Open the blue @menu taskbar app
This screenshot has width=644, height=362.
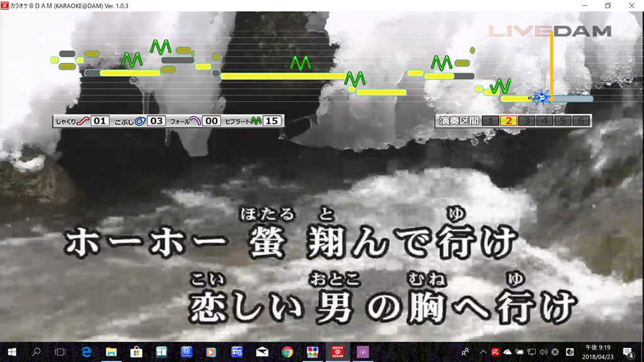pos(186,352)
